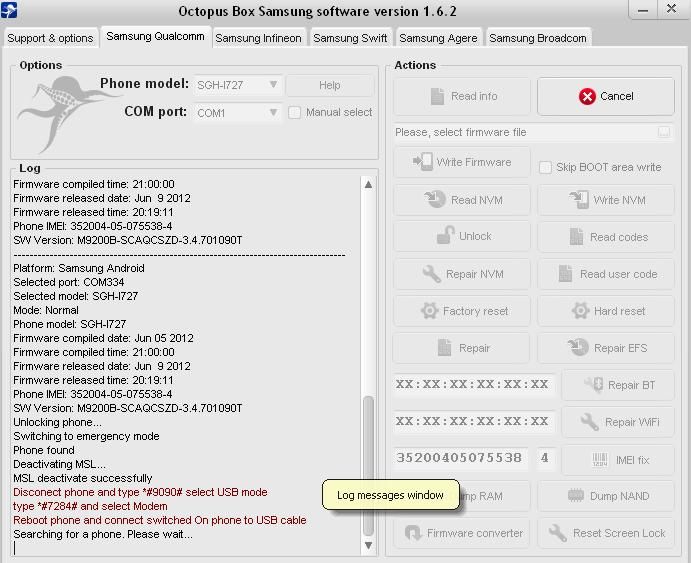The width and height of the screenshot is (691, 563).
Task: Click the Write NVM icon
Action: 579,200
